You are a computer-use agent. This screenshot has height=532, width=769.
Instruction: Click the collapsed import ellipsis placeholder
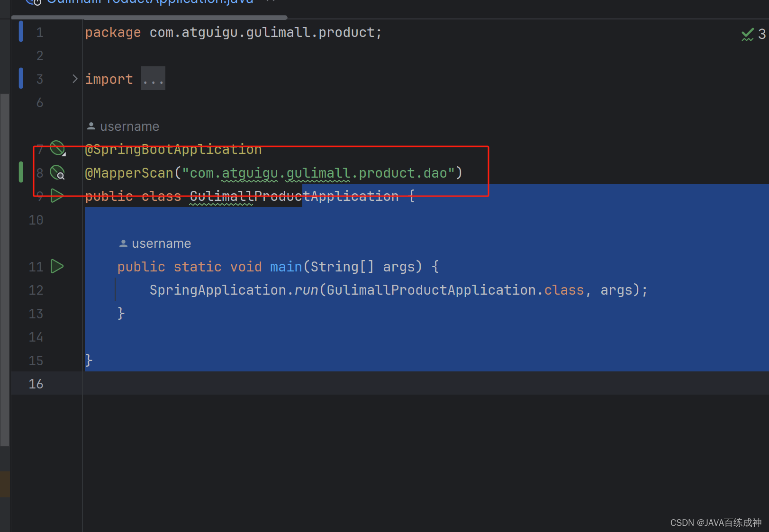point(153,79)
